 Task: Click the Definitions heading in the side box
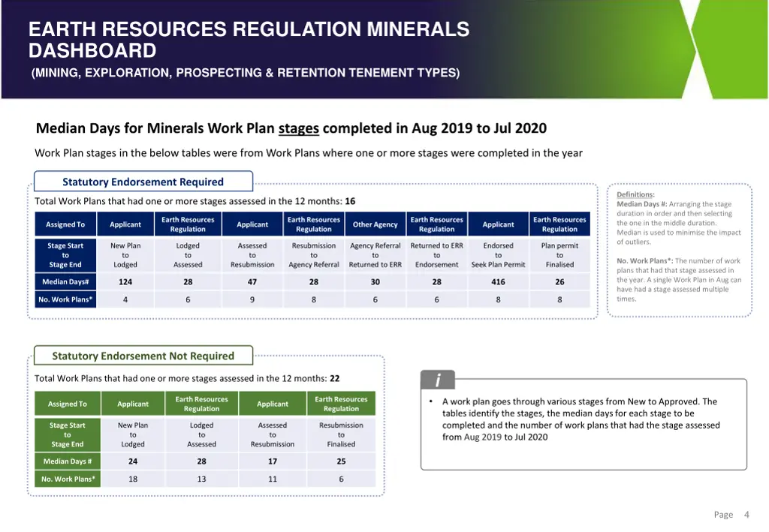point(635,194)
